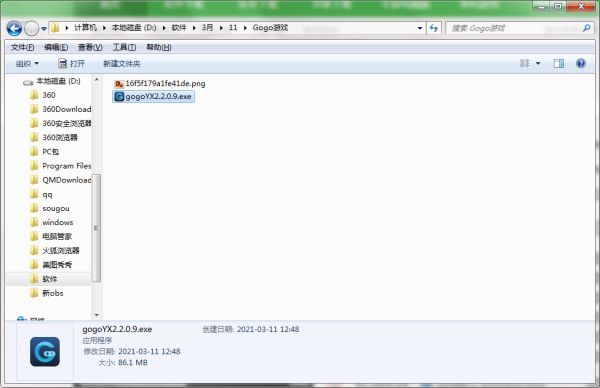Toggle the preview pane icon
600x388 pixels.
coord(559,64)
